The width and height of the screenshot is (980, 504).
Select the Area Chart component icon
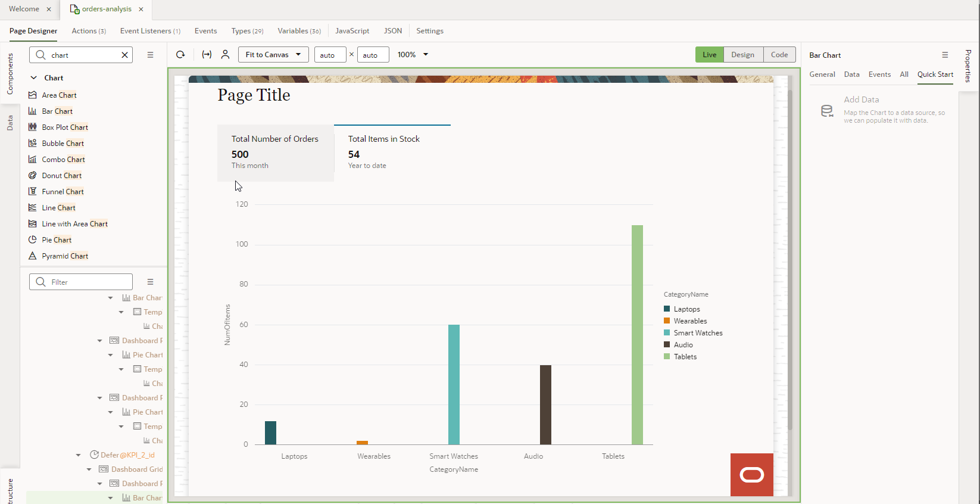[33, 95]
